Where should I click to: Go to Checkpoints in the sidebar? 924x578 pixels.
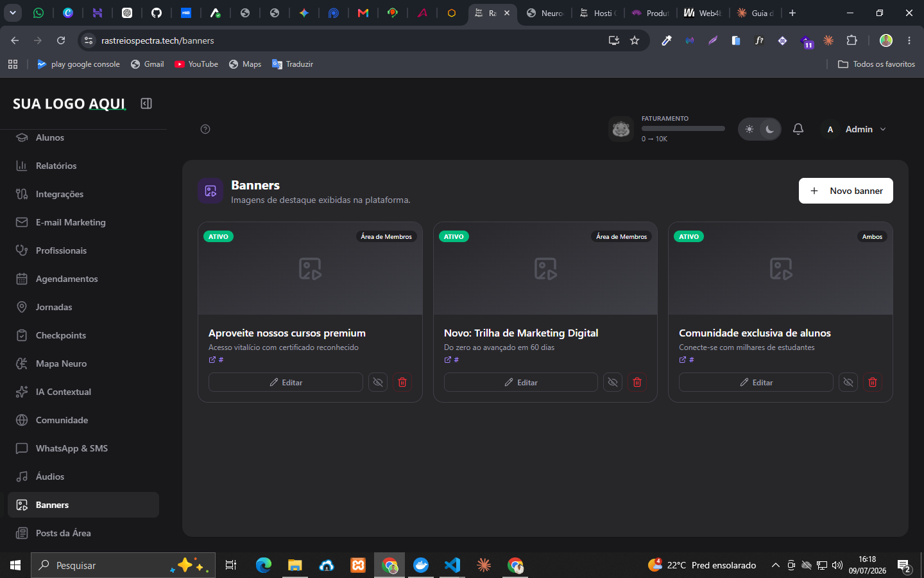83,335
